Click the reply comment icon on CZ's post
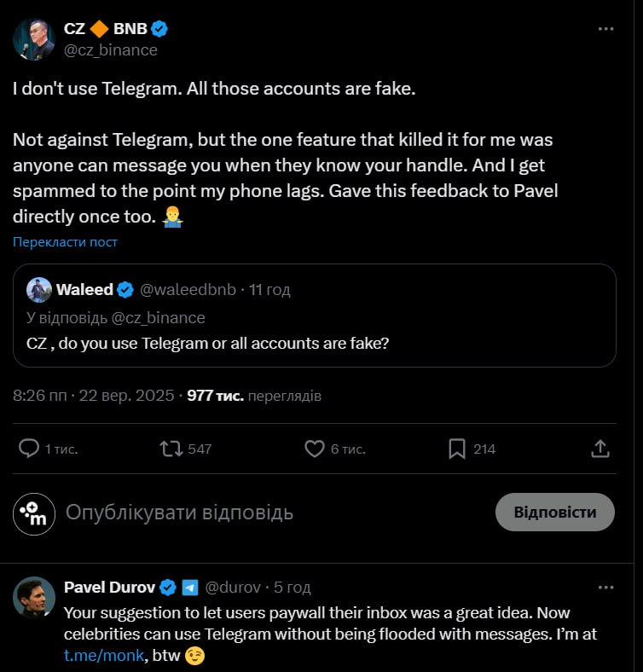Viewport: 643px width, 672px height. [x=30, y=449]
